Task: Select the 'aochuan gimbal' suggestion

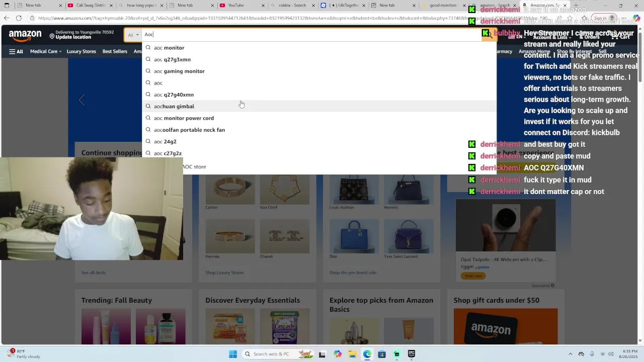Action: tap(319, 106)
